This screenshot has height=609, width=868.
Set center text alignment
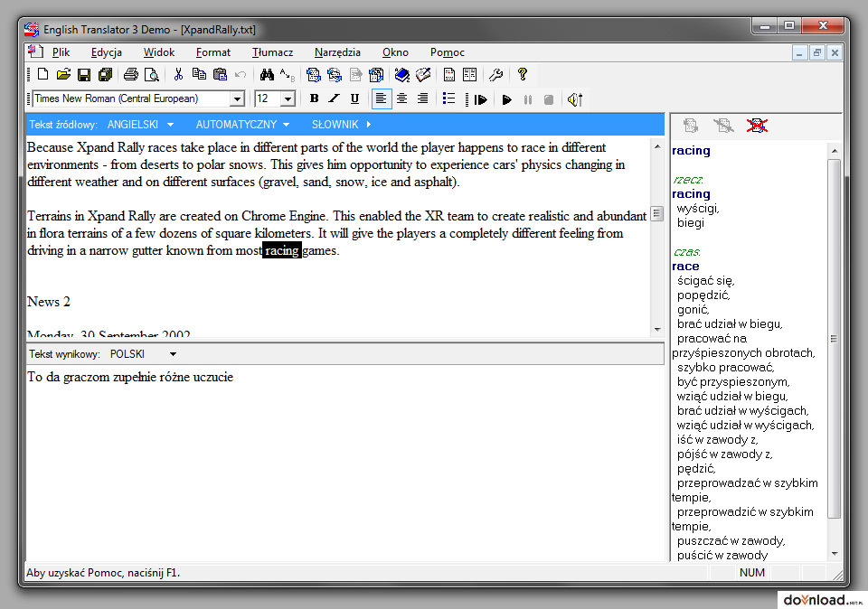click(x=401, y=99)
